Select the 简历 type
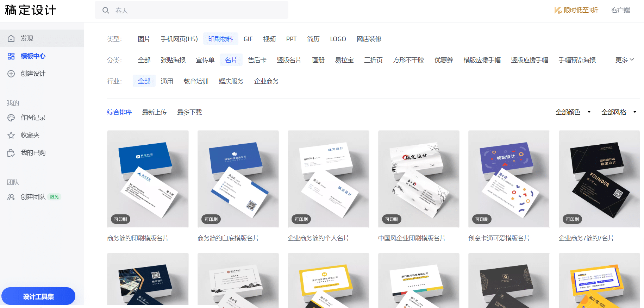Viewport: 644px width, 308px height. click(313, 39)
